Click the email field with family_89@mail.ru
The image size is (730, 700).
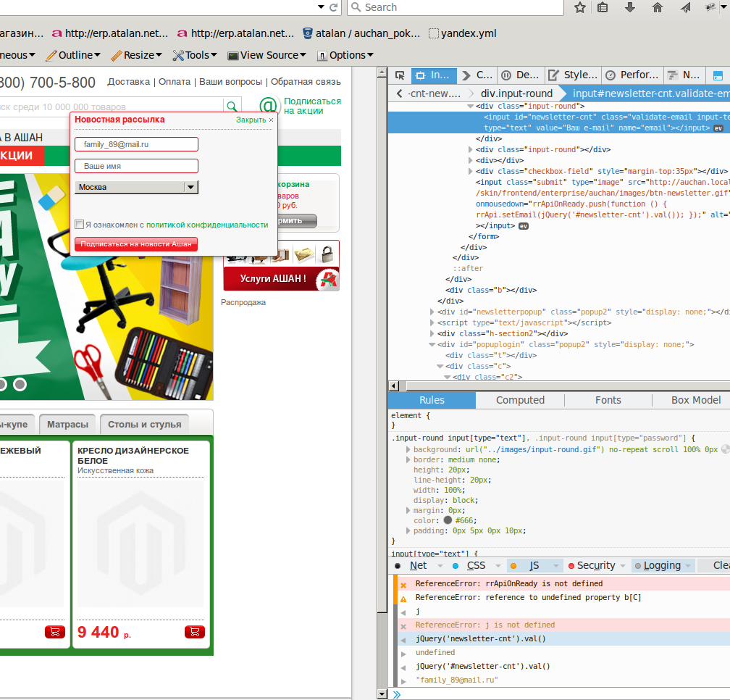point(136,144)
